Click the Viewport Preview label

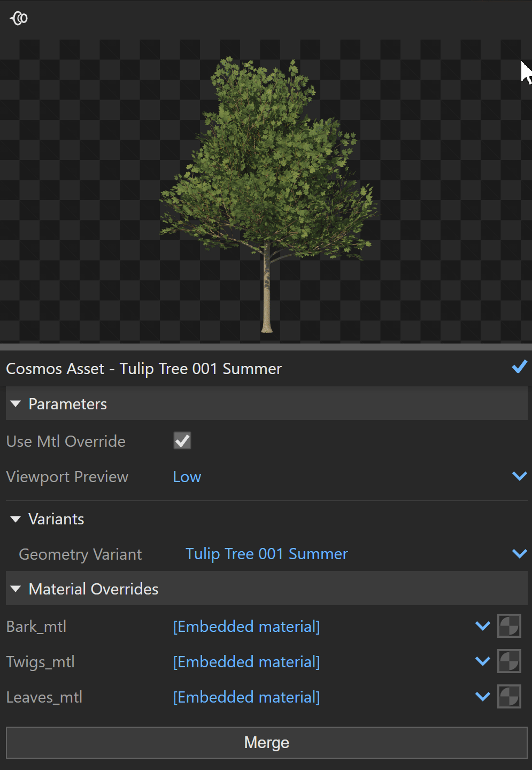(x=67, y=477)
